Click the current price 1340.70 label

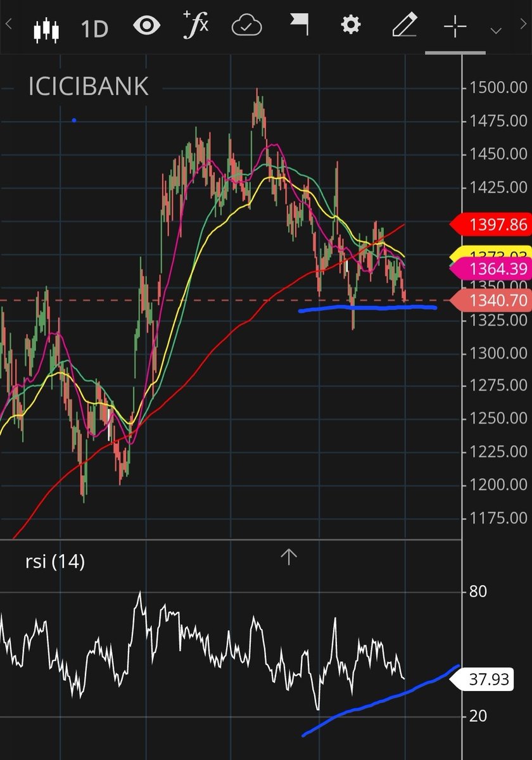point(490,301)
